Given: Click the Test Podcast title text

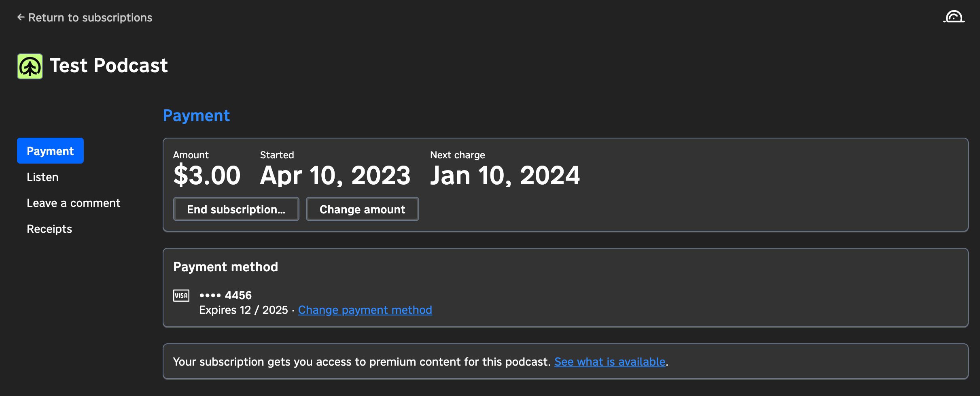Looking at the screenshot, I should [x=108, y=65].
